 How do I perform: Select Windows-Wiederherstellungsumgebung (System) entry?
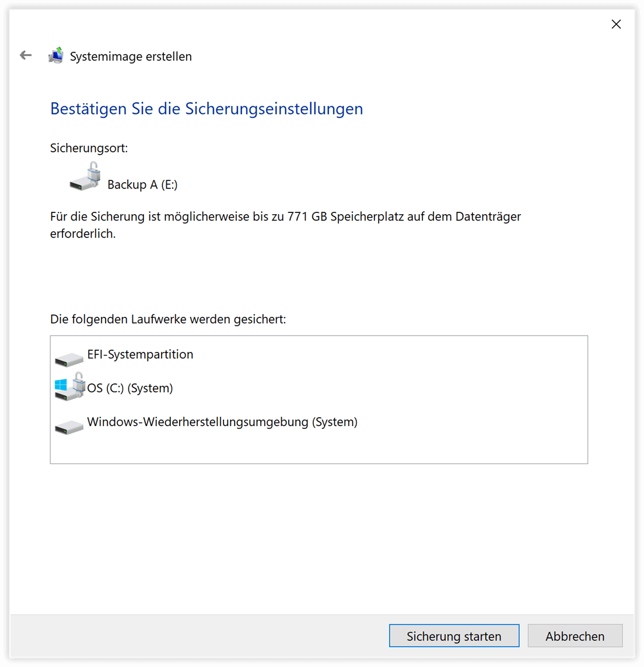tap(222, 422)
